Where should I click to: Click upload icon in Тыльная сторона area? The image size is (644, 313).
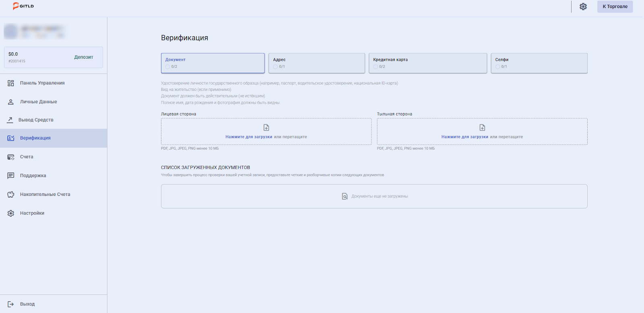pyautogui.click(x=482, y=128)
